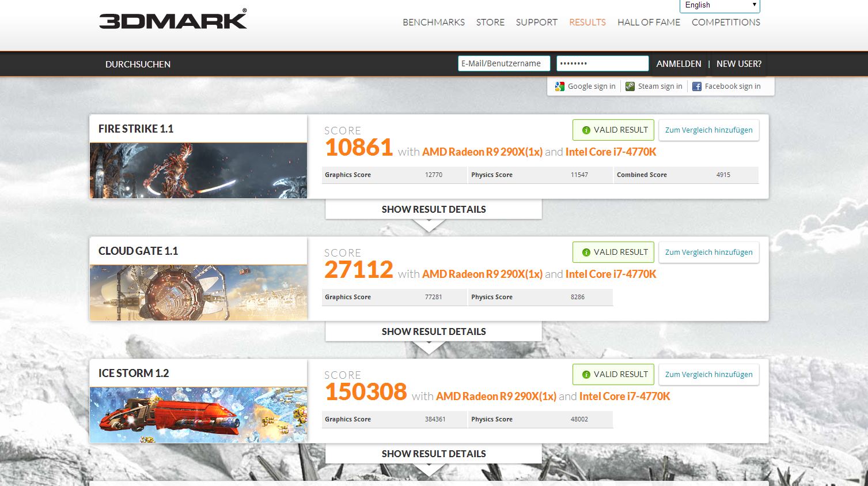Open the Benchmarks menu
Screen dimensions: 868x486
434,22
